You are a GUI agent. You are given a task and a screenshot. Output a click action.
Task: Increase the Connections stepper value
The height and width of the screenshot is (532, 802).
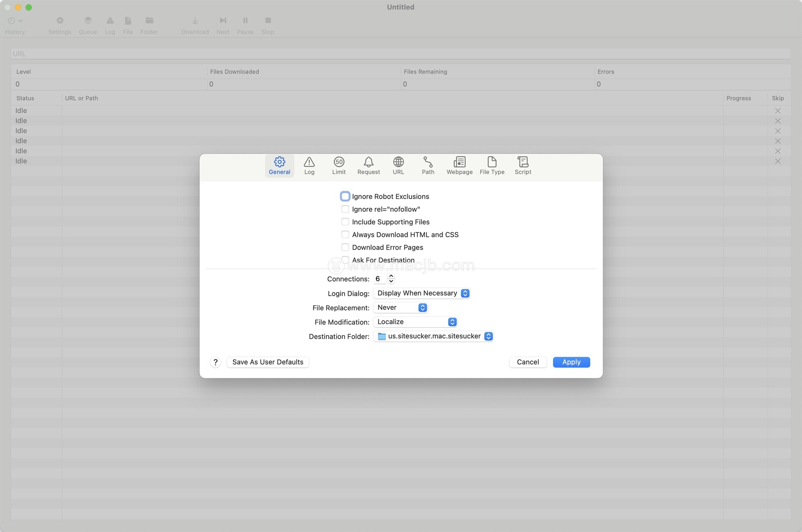point(391,276)
